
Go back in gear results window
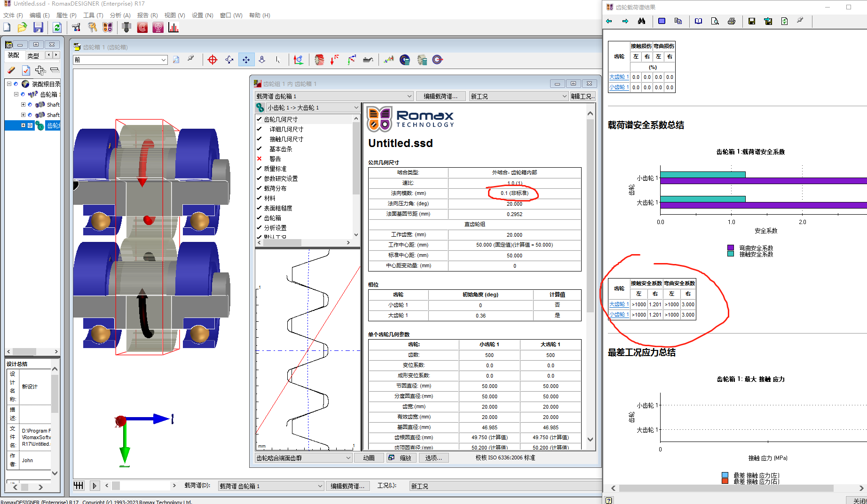click(x=609, y=21)
